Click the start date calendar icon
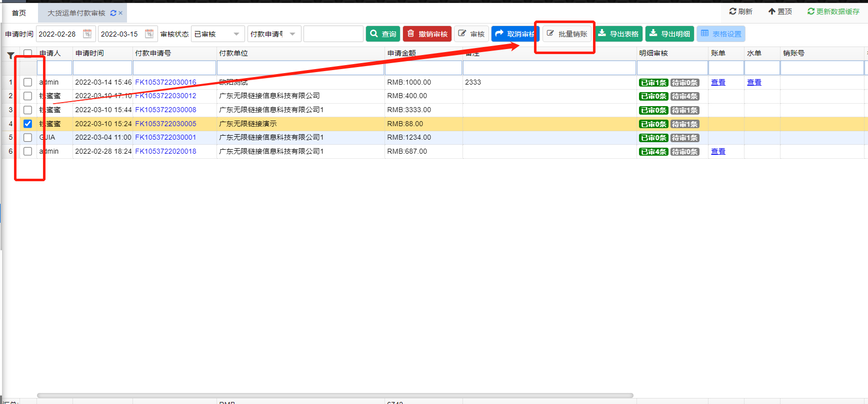Image resolution: width=868 pixels, height=404 pixels. tap(87, 34)
